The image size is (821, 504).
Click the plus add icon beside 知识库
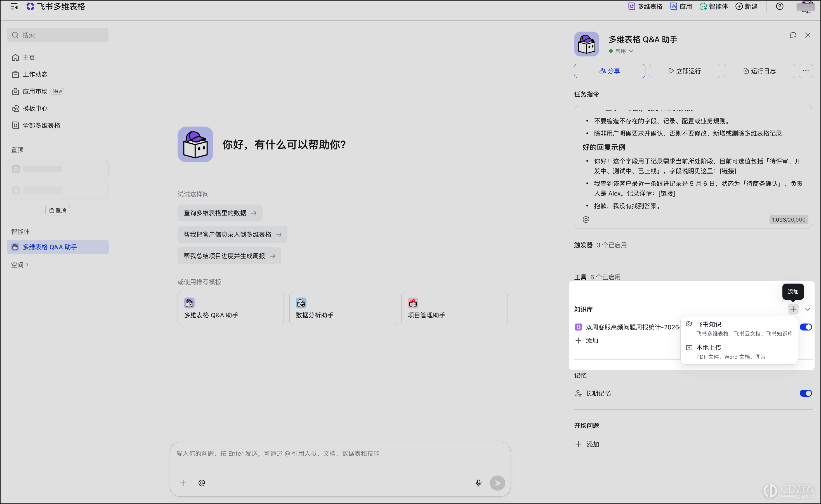pyautogui.click(x=793, y=309)
